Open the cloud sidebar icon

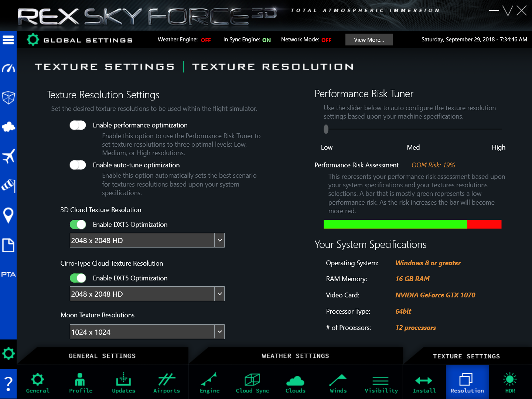[8, 127]
